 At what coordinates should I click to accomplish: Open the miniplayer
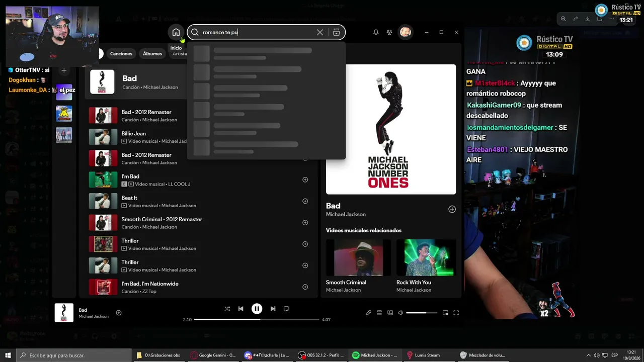(x=445, y=313)
